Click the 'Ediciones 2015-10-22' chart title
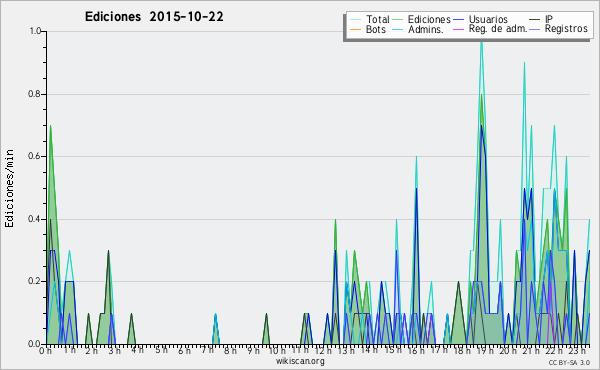 point(154,17)
